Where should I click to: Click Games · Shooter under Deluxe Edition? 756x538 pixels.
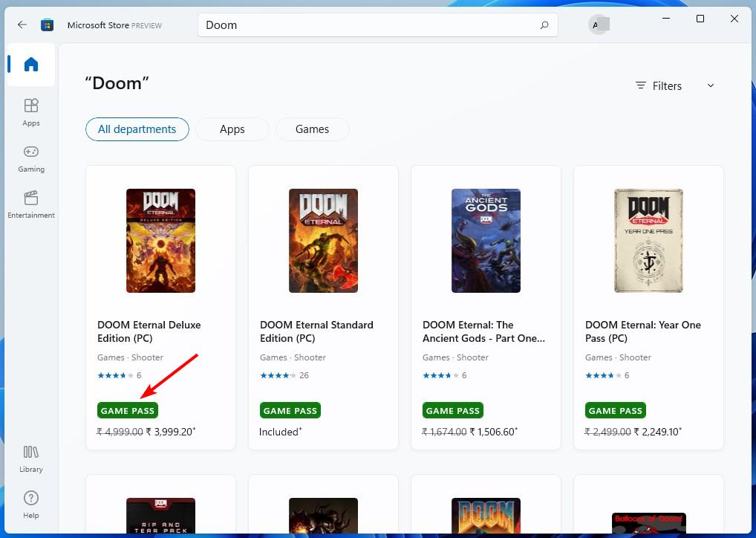point(130,357)
